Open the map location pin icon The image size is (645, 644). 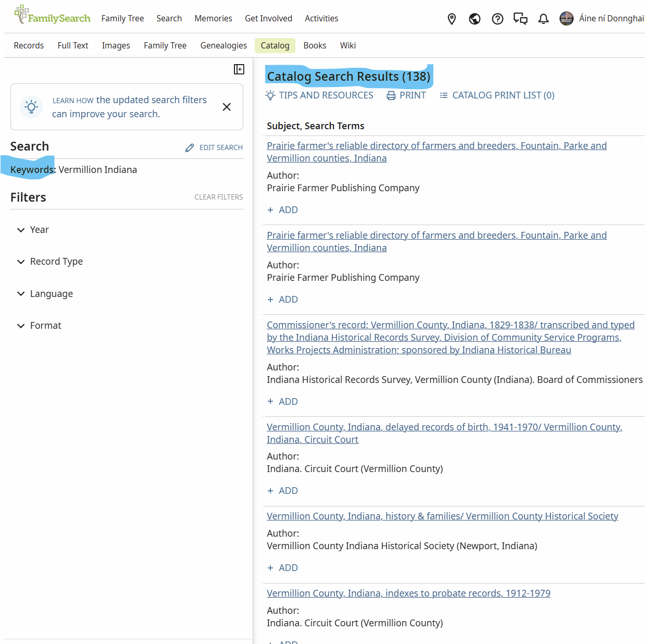(x=452, y=19)
